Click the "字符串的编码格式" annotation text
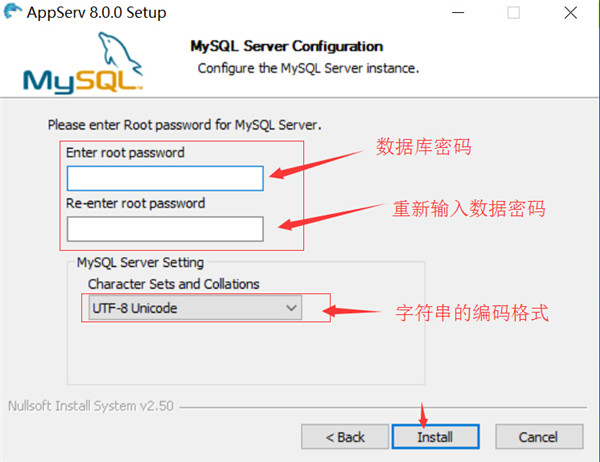 pos(473,311)
